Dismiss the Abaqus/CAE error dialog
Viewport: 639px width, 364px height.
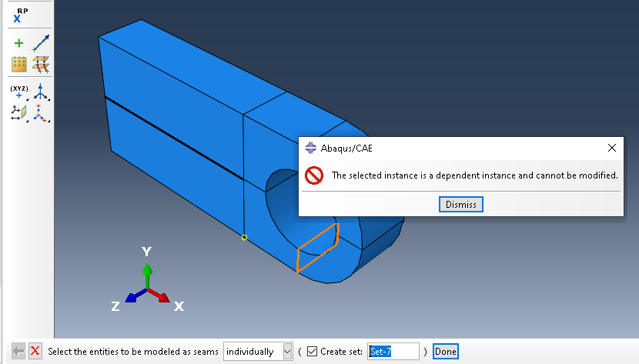click(460, 204)
